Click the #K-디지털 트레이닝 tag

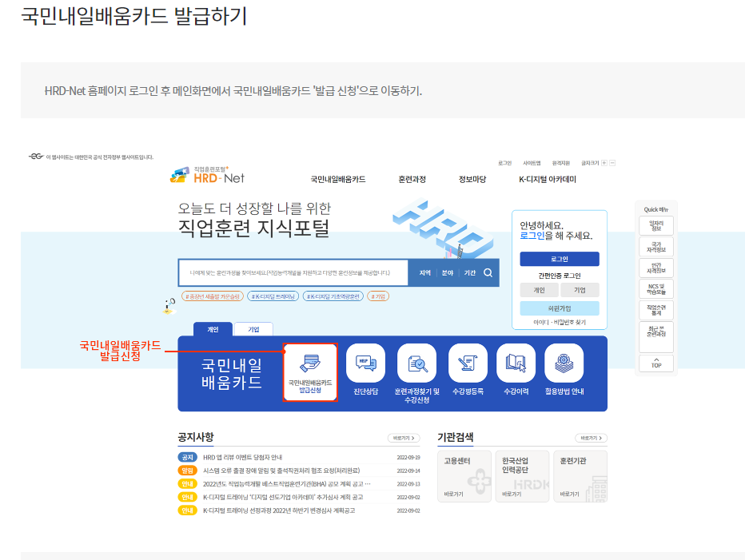[273, 296]
